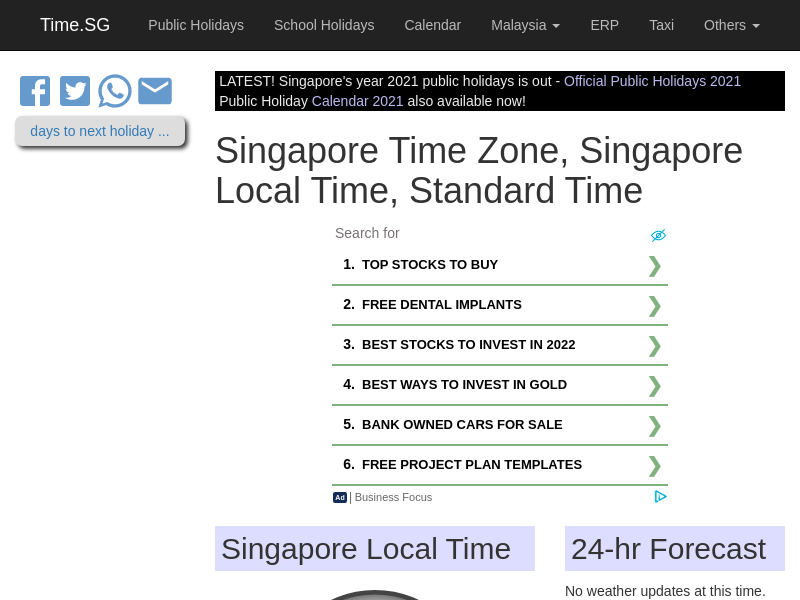This screenshot has width=800, height=600.
Task: Click Business Focus ad label
Action: (393, 497)
